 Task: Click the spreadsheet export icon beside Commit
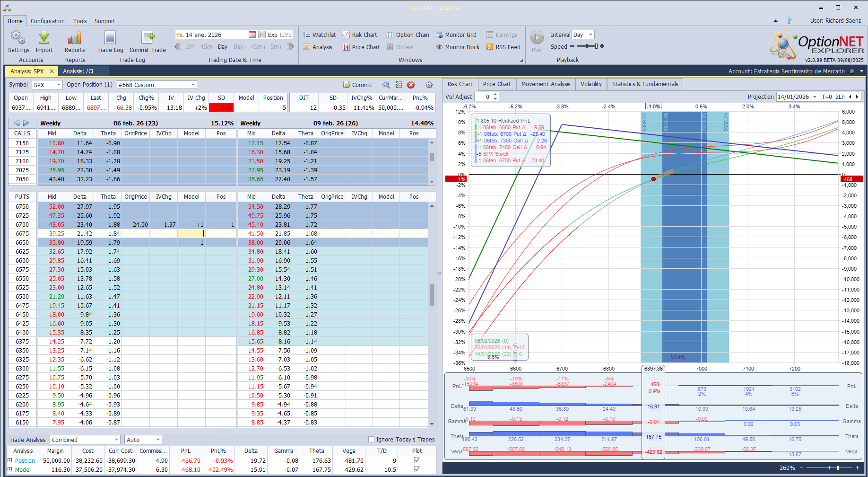click(399, 85)
